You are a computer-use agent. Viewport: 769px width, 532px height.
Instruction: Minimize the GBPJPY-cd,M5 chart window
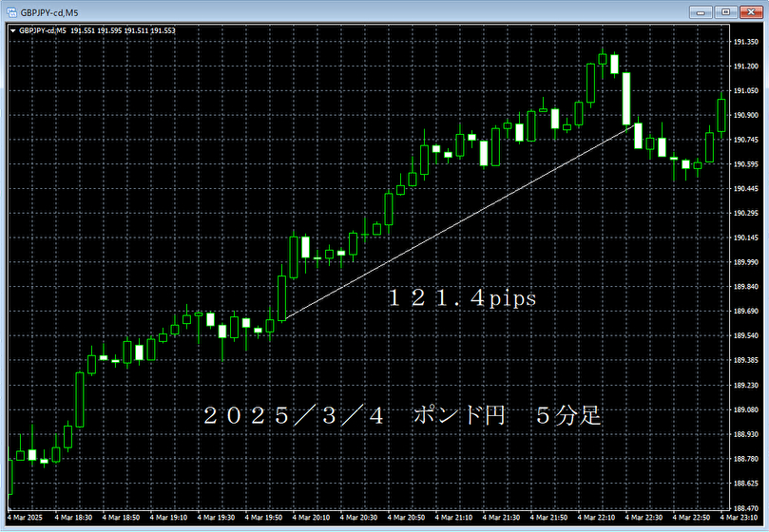[701, 12]
